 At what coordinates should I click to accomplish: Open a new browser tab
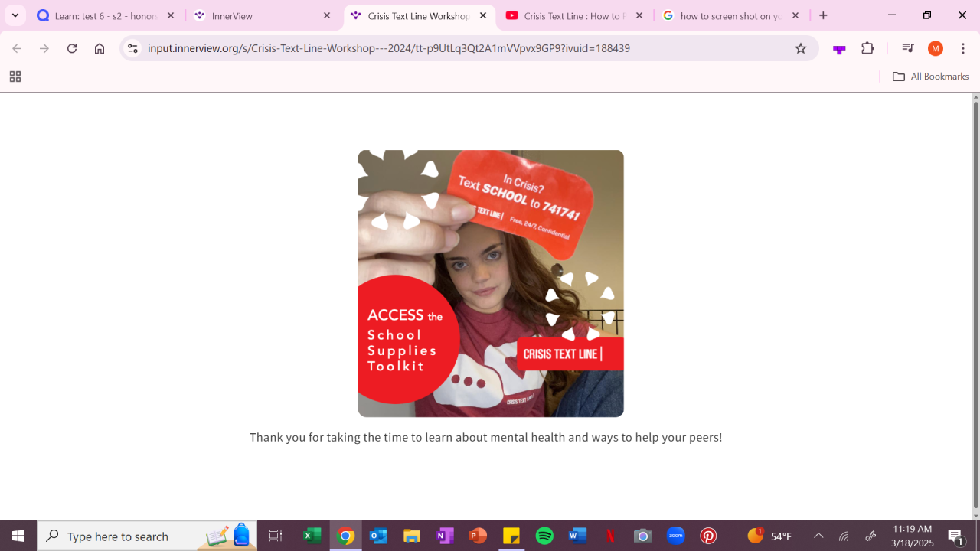point(823,15)
